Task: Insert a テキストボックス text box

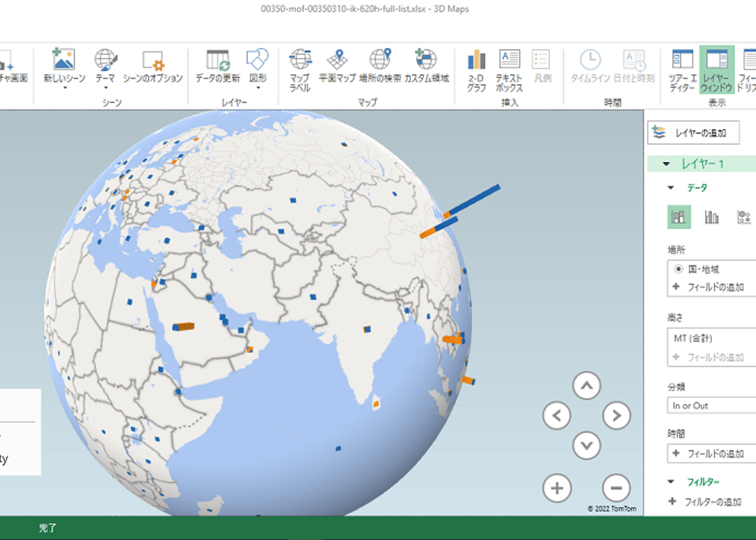Action: click(509, 70)
